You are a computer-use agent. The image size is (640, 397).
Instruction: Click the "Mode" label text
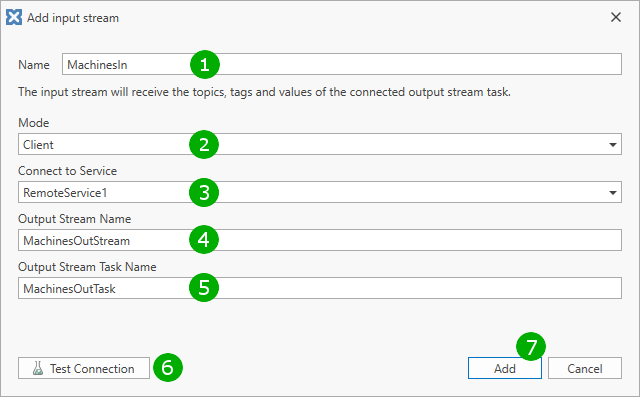33,123
